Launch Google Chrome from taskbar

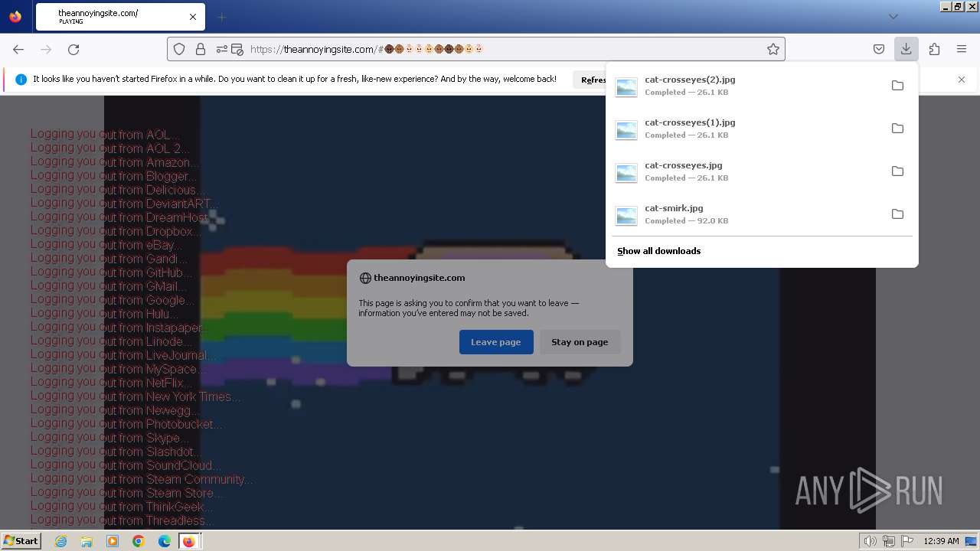(x=139, y=541)
